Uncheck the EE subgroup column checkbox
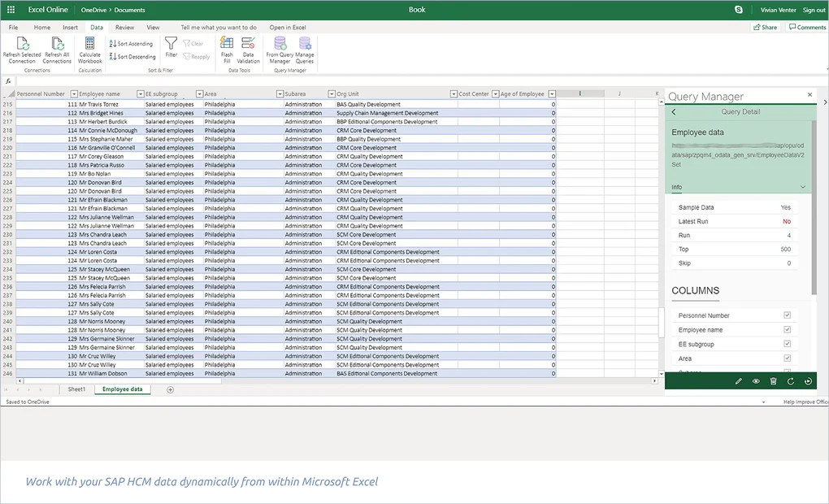 tap(787, 344)
